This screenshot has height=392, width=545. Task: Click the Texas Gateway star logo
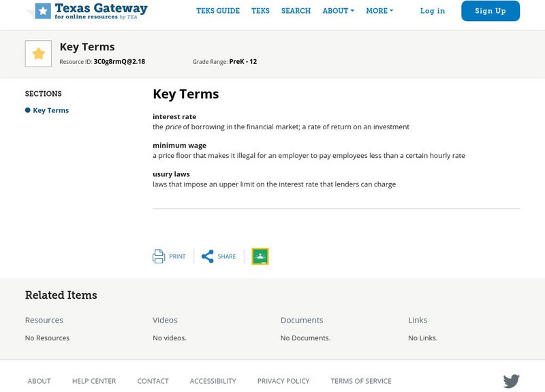point(43,10)
